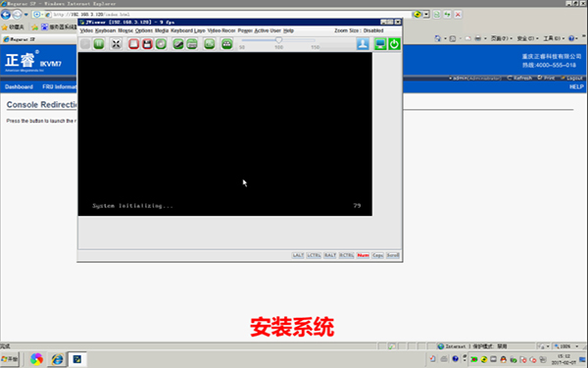Toggle the Scroll lock indicator
The width and height of the screenshot is (588, 368).
[393, 255]
